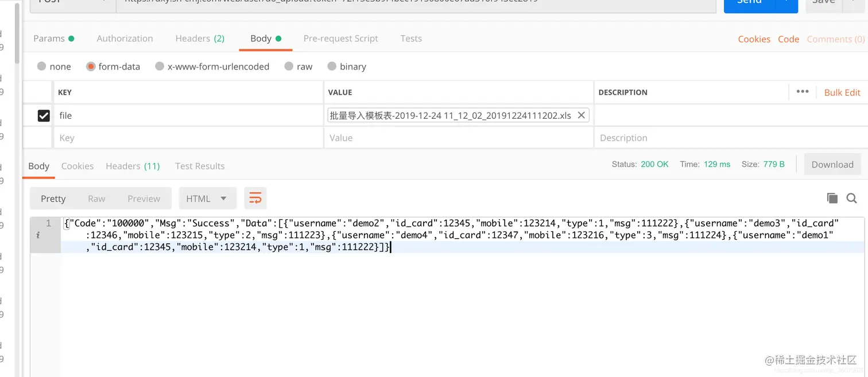Select the raw body type radio
Viewport: 868px width, 377px height.
pos(289,67)
